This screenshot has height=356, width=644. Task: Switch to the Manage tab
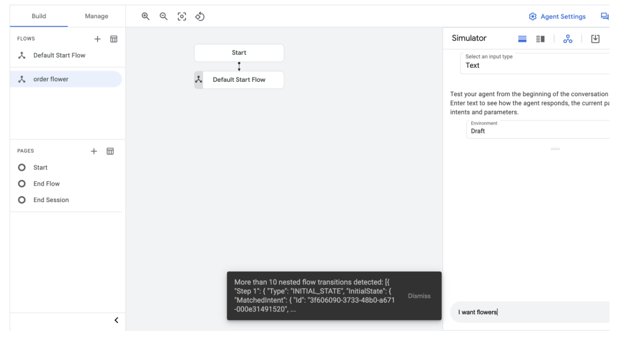(96, 16)
